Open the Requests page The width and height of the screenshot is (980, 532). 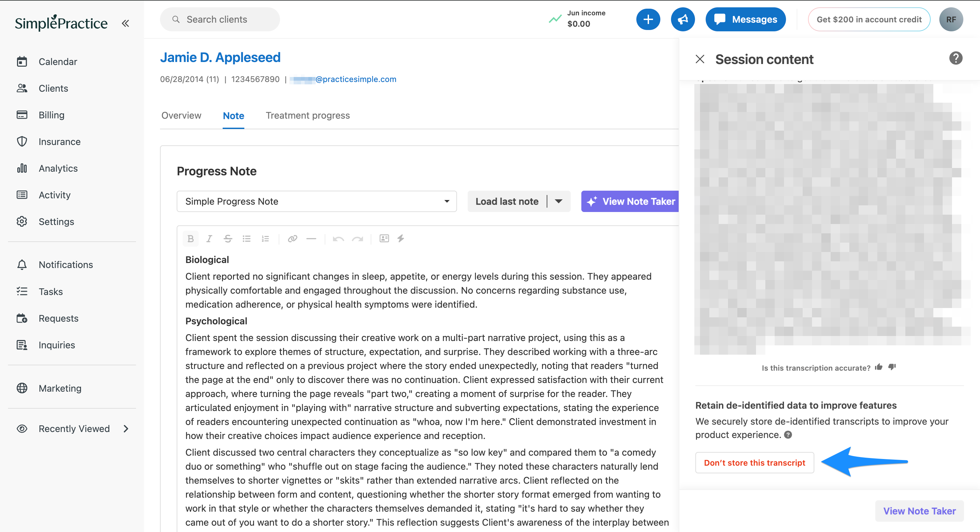click(x=58, y=318)
